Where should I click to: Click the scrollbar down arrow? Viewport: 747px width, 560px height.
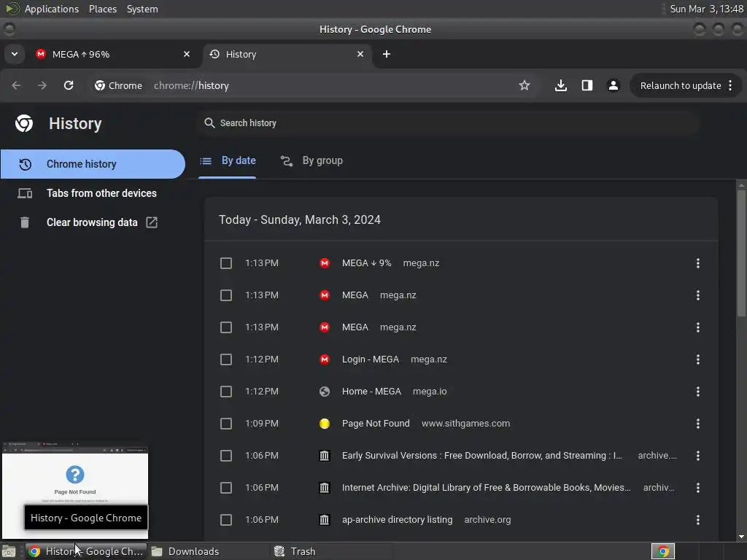tap(741, 537)
